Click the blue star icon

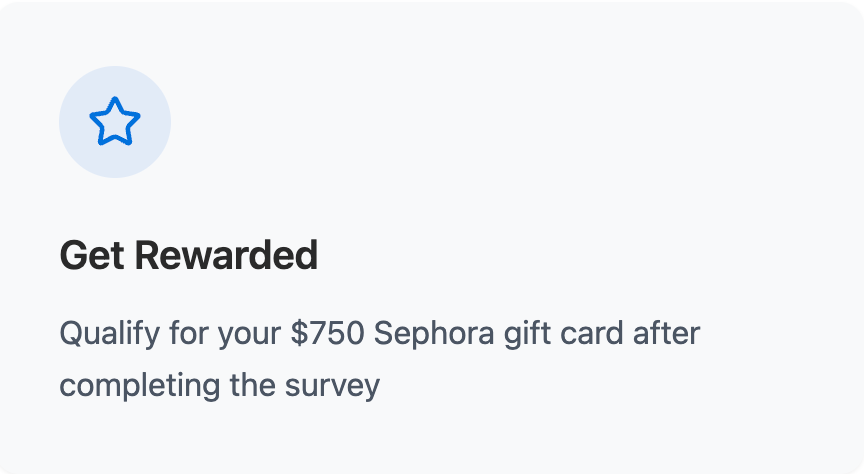tap(115, 122)
